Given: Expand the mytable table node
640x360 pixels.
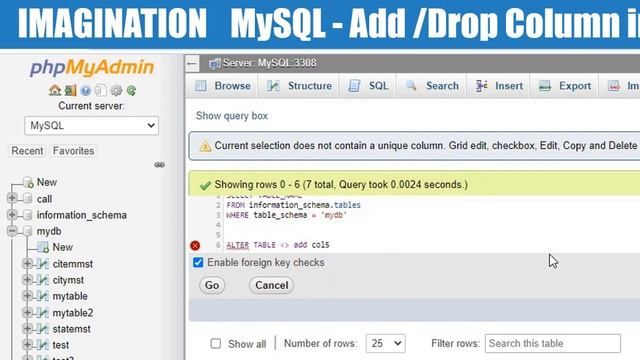Looking at the screenshot, I should [x=27, y=296].
